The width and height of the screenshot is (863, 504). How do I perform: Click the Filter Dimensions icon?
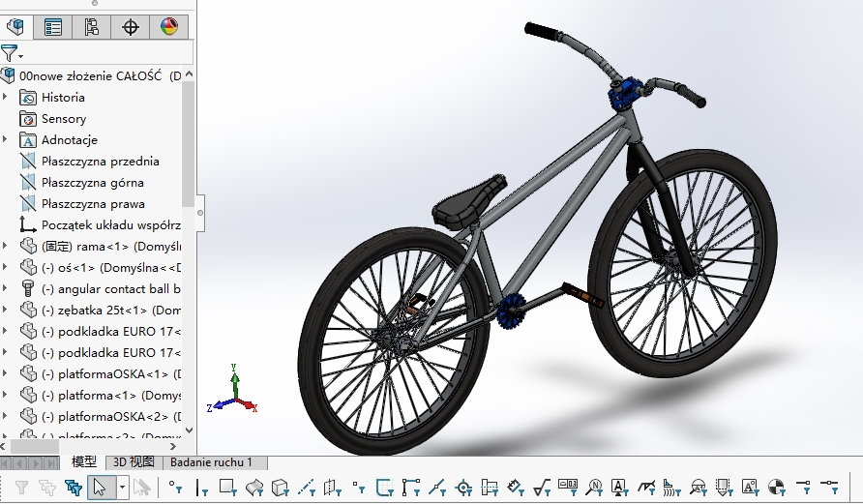(516, 488)
